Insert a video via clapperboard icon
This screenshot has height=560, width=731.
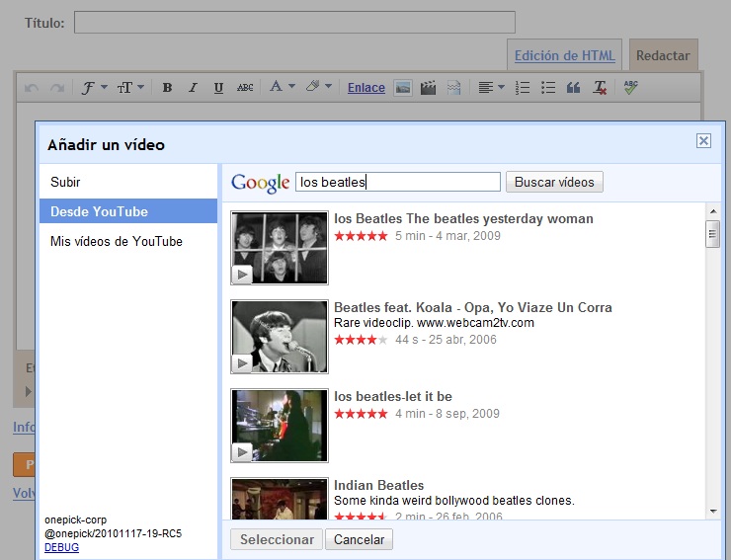point(428,88)
